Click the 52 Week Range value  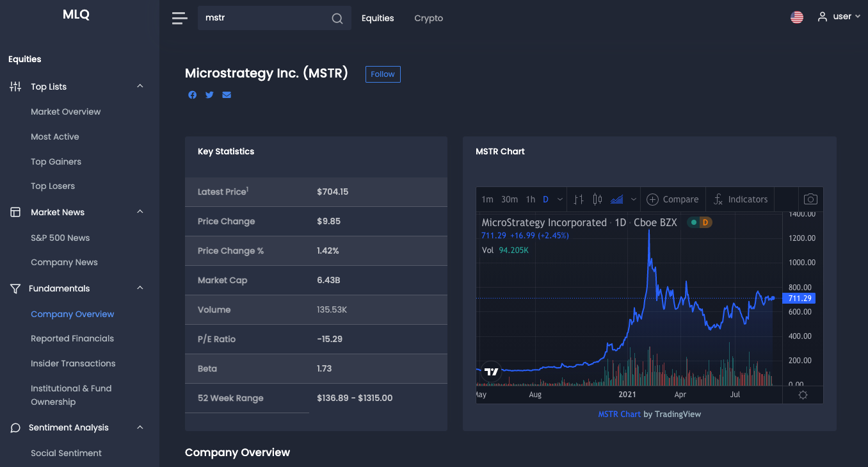coord(355,398)
